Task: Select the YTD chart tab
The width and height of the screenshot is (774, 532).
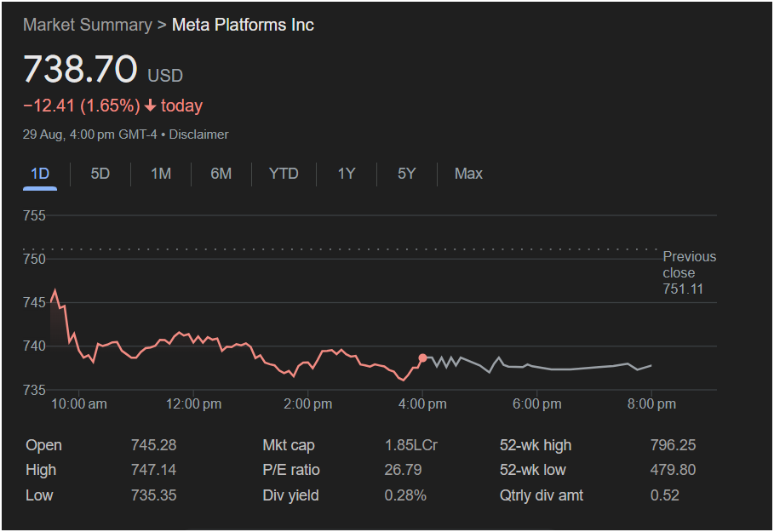Action: point(284,174)
